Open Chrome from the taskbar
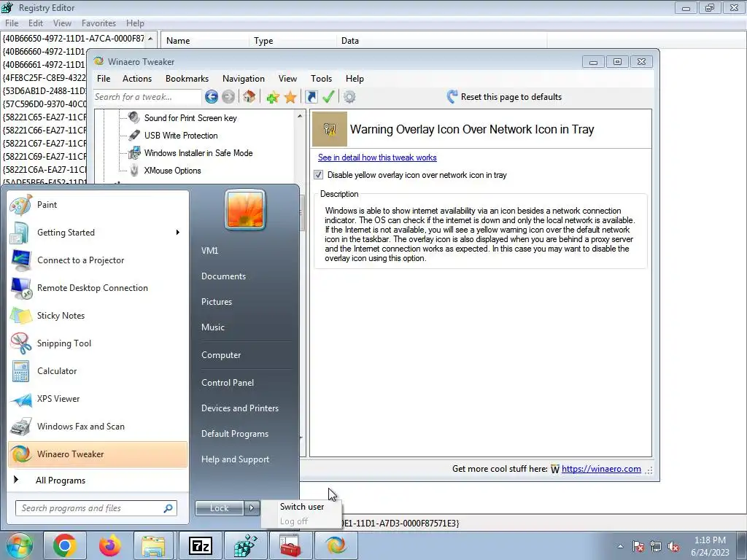 65,545
